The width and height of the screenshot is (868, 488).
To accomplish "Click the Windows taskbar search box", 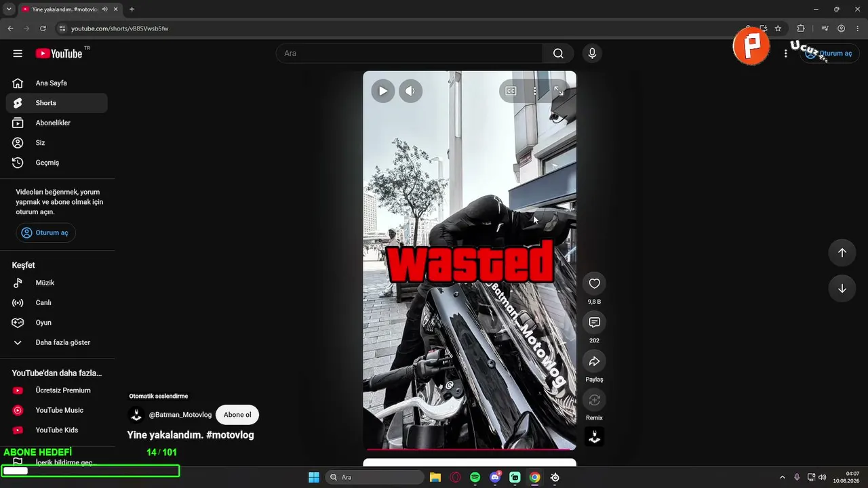I will pos(375,477).
